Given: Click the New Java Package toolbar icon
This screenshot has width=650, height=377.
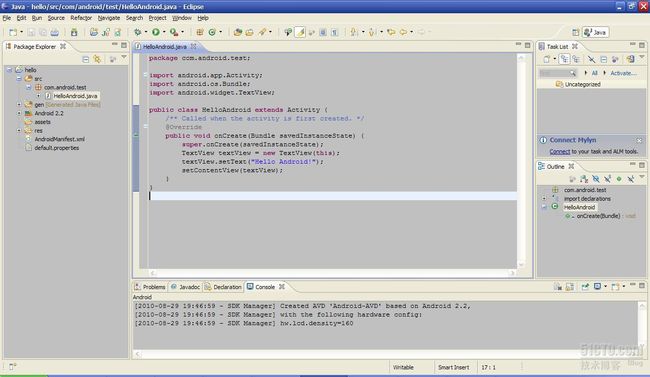Looking at the screenshot, I should (200, 32).
